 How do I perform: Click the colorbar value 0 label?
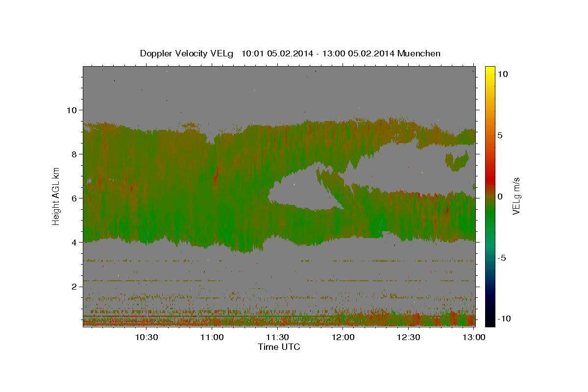(x=500, y=196)
